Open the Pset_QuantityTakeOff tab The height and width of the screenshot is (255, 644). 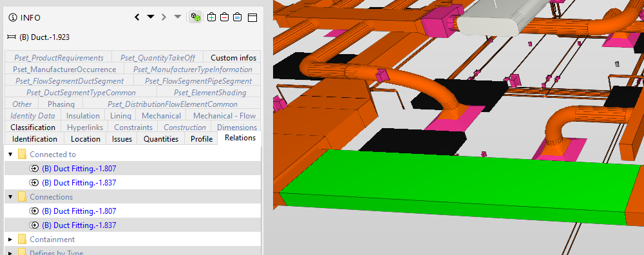(158, 58)
